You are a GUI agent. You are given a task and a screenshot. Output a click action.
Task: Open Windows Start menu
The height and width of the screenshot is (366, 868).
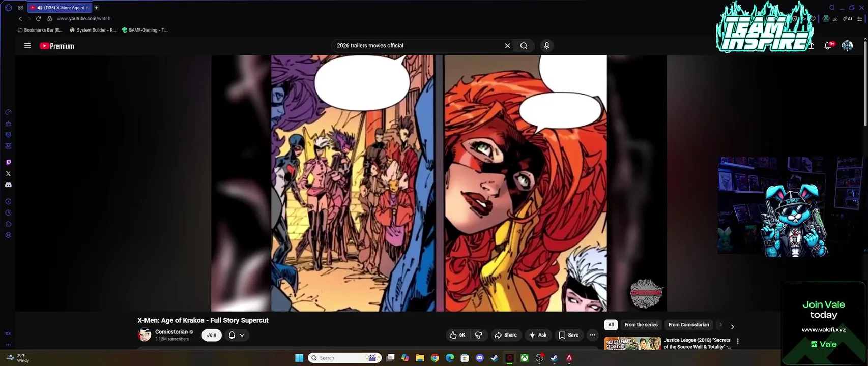pyautogui.click(x=299, y=358)
